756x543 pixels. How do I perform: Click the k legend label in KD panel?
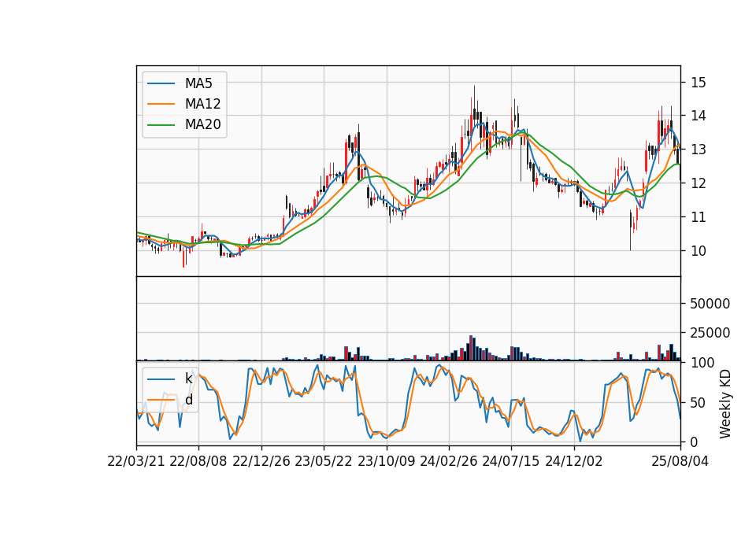pyautogui.click(x=188, y=379)
